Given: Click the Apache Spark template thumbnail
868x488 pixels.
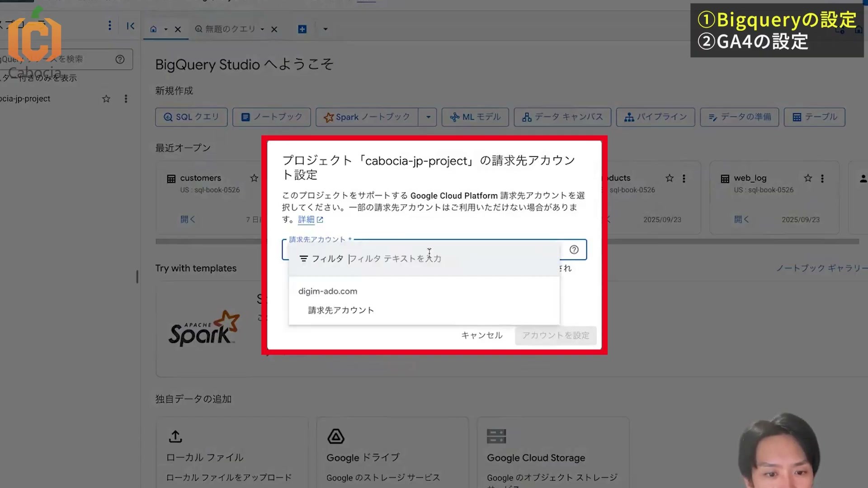Looking at the screenshot, I should point(204,329).
